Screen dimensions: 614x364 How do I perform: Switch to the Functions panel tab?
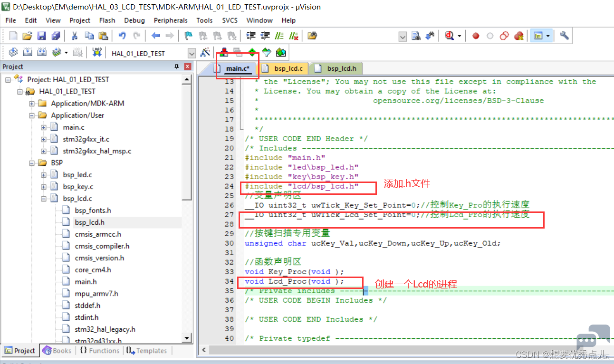(x=99, y=351)
